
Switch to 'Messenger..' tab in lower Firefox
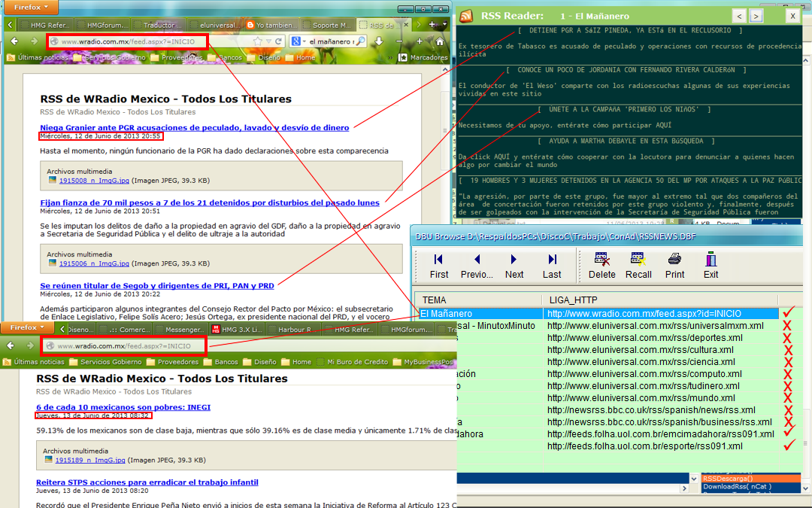(180, 329)
